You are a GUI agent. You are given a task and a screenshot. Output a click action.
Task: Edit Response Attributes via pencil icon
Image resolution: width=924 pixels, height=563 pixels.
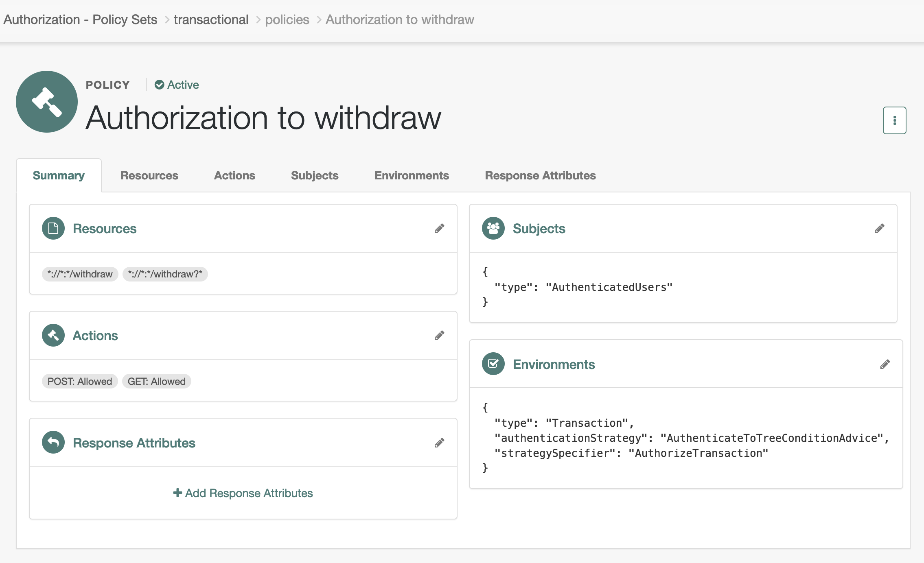(439, 443)
